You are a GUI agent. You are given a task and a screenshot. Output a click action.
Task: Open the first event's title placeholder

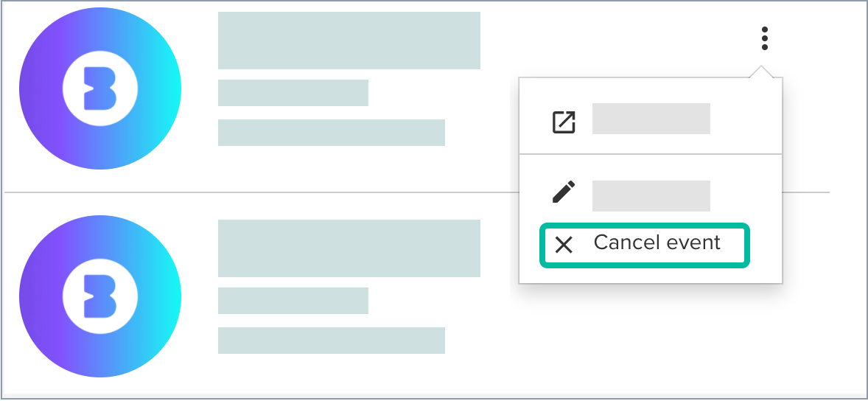point(349,41)
